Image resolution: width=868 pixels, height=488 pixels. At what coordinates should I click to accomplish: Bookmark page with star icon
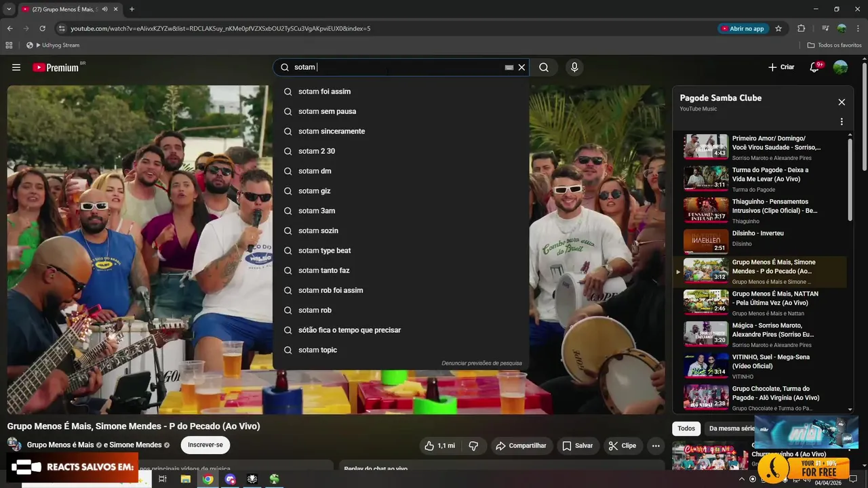point(778,28)
